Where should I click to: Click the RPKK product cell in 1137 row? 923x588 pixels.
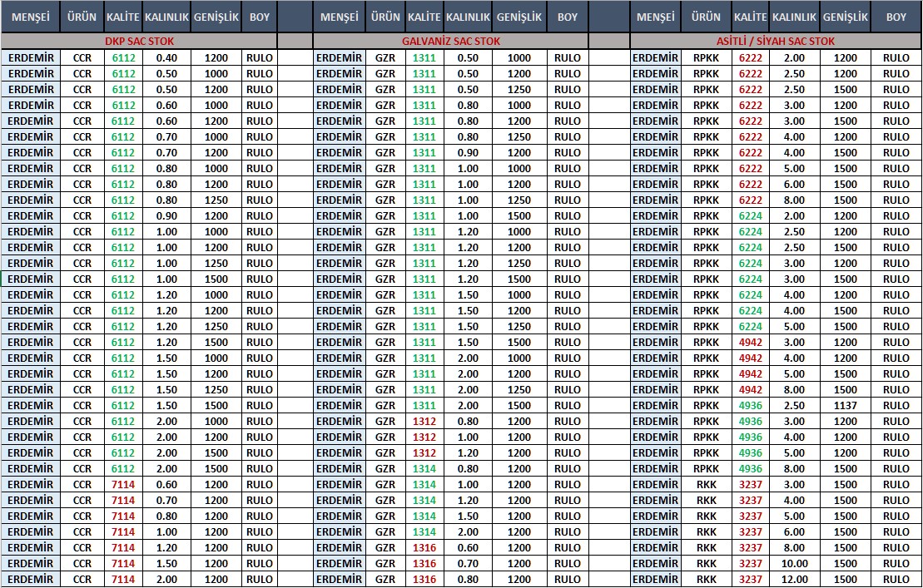point(706,405)
